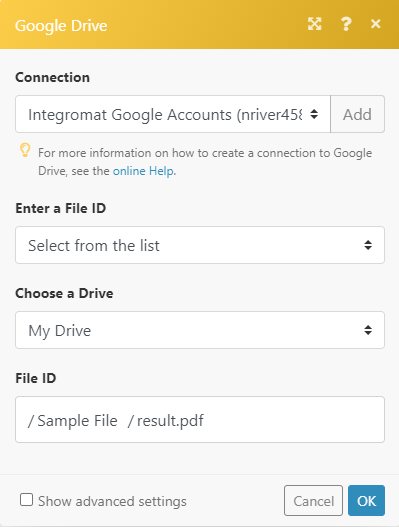
Task: Open the Choose a Drive dropdown
Action: click(x=200, y=330)
